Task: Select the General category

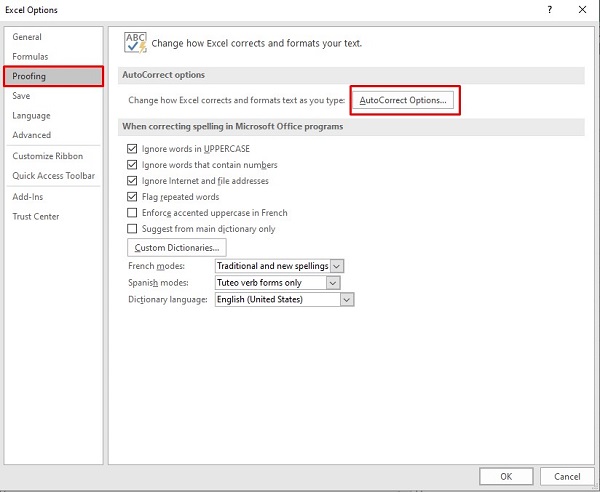Action: tap(27, 37)
